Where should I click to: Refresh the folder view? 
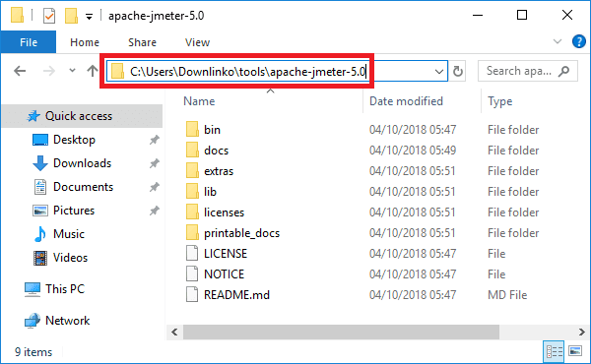458,71
